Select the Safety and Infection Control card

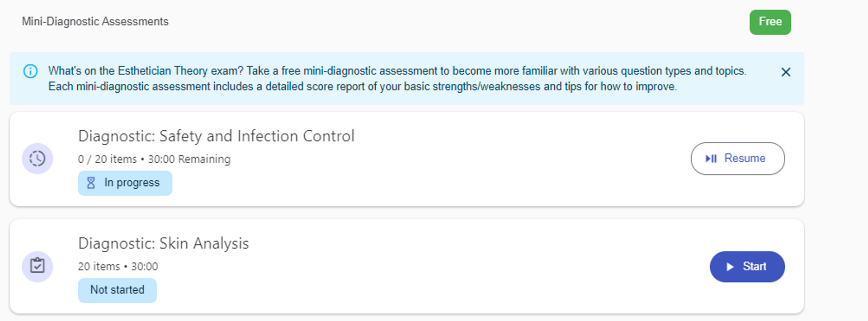[x=407, y=159]
